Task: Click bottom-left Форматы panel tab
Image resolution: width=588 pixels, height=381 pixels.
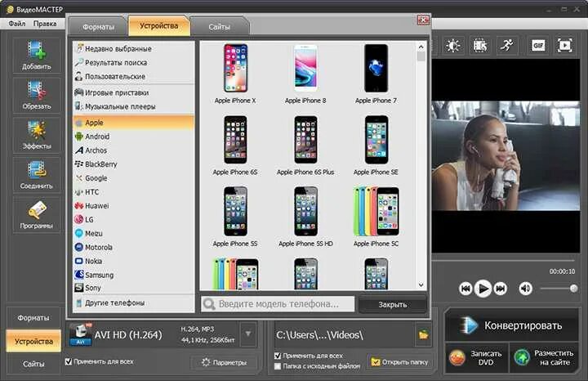Action: 33,318
